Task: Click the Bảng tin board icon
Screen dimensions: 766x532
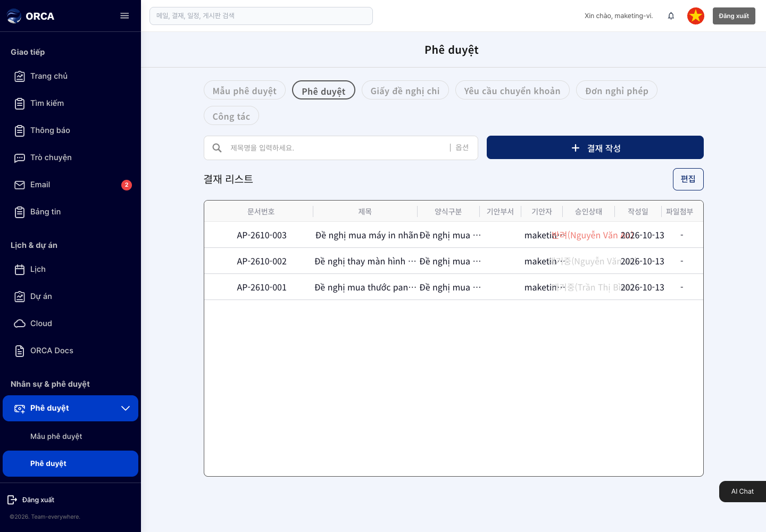Action: 20,212
